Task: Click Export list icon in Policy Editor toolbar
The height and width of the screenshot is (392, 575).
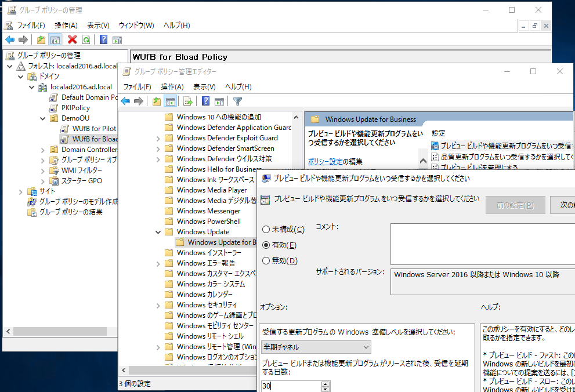Action: 188,101
